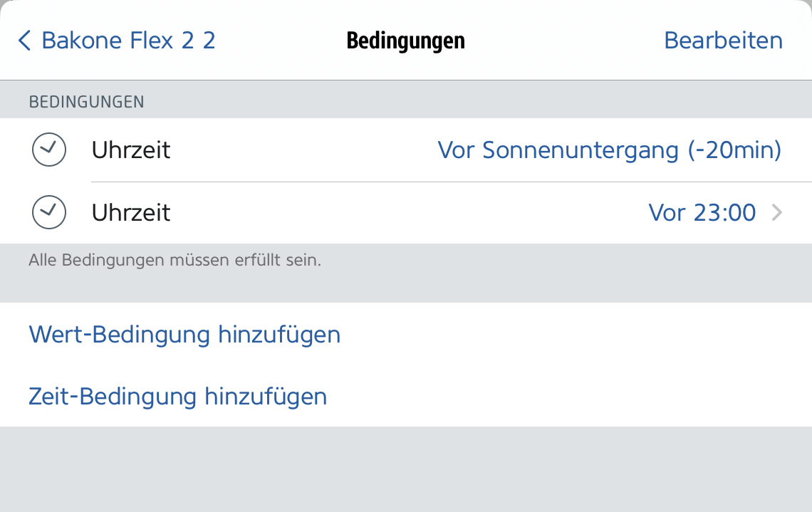812x512 pixels.
Task: Click the clock icon beside Vor 23:00
Action: (49, 212)
